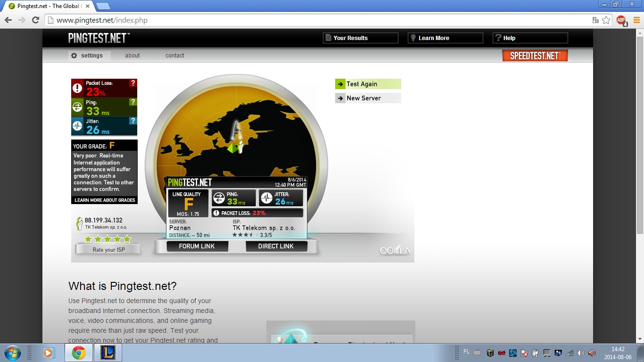Go to Speedtest.net via the orange button
The height and width of the screenshot is (362, 644).
point(535,56)
